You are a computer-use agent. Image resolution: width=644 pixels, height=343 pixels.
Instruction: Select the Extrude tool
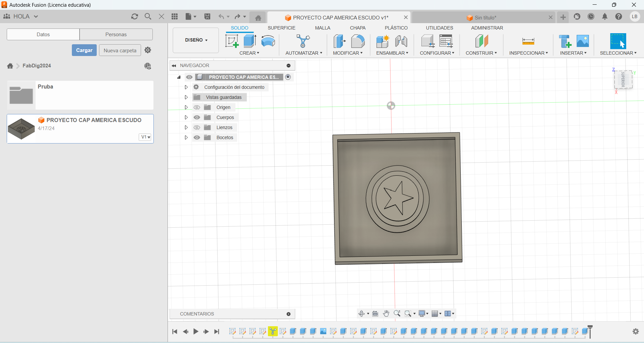250,41
